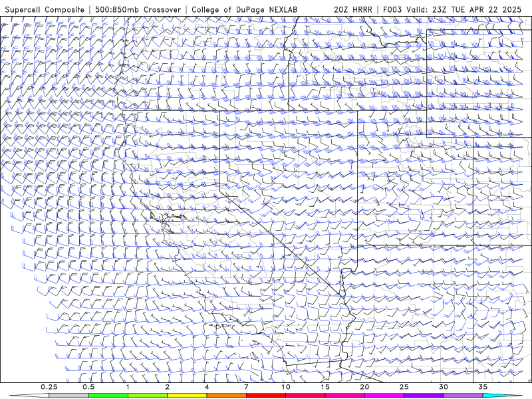
Task: Click the scale label '30'
Action: coord(443,387)
